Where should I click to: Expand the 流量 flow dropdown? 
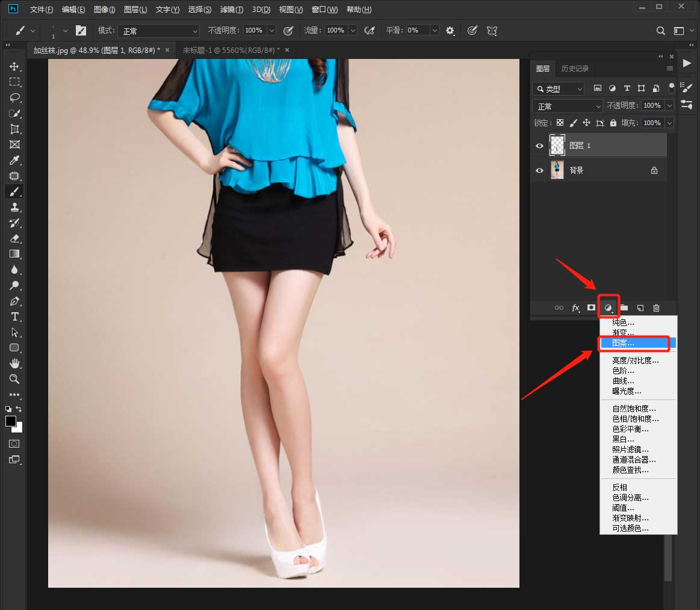(x=353, y=30)
